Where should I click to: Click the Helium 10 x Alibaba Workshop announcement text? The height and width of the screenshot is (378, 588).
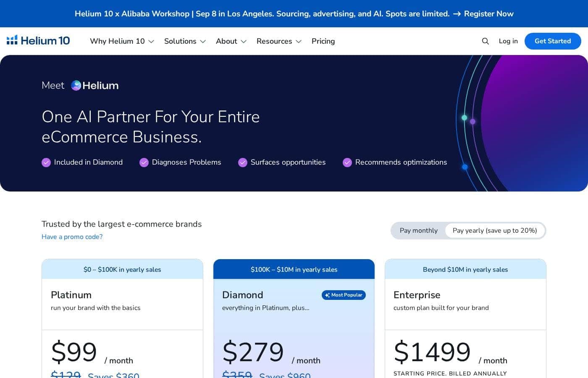[x=262, y=14]
